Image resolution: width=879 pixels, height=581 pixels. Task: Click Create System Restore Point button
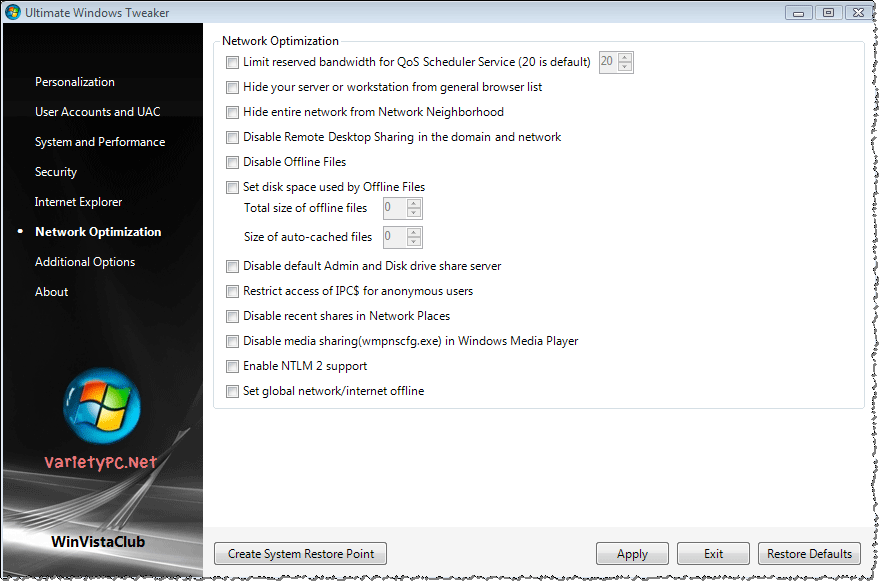(300, 554)
